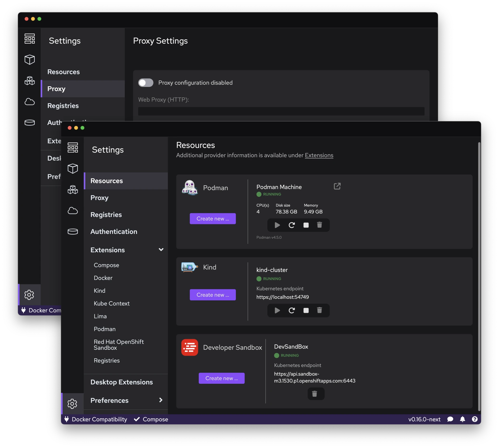Screen dimensions: 499x448
Task: Open Podman Machine external details icon
Action: click(x=337, y=186)
